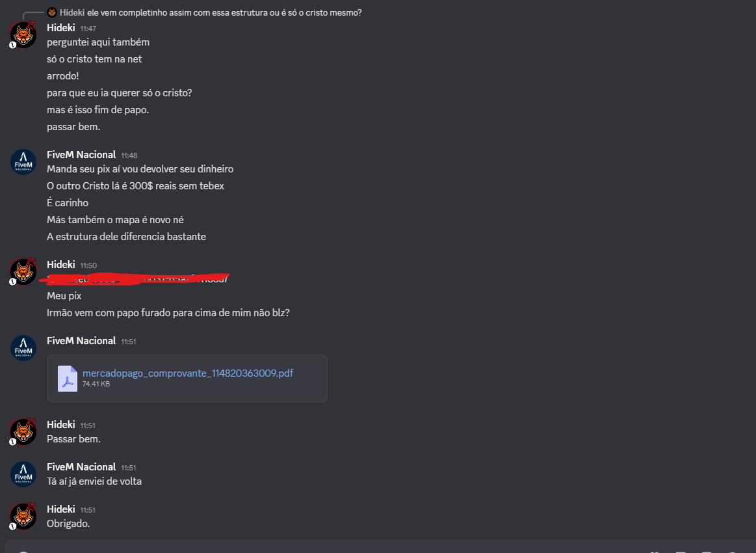756x553 pixels.
Task: Click the PDF file icon in the attachment
Action: (68, 379)
